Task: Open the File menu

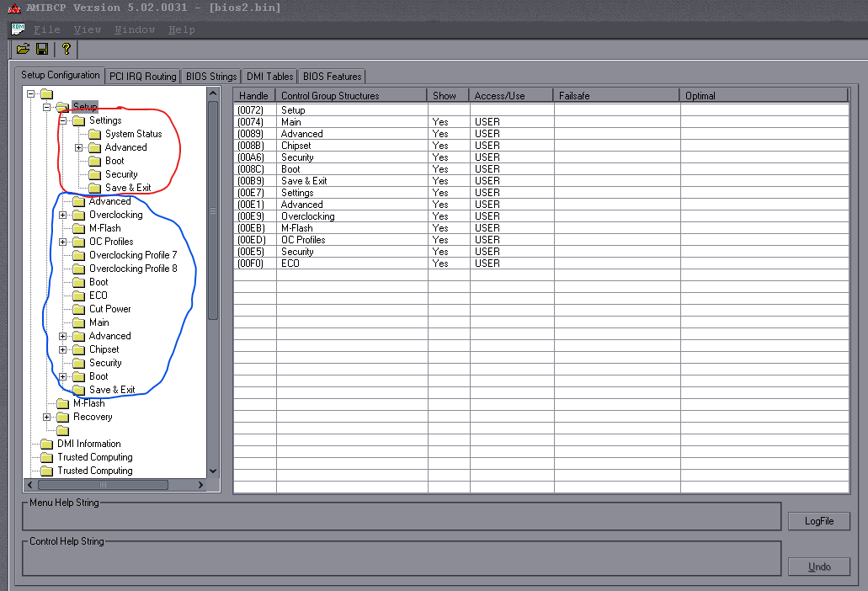Action: (46, 29)
